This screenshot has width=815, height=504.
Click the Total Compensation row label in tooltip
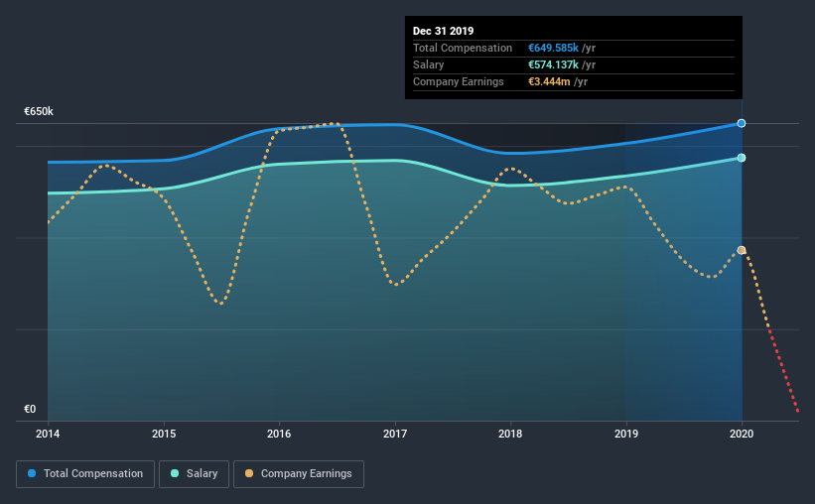pyautogui.click(x=463, y=48)
